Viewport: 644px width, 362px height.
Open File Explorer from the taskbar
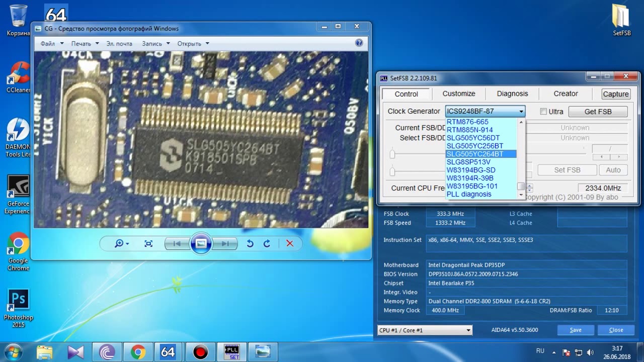44,352
